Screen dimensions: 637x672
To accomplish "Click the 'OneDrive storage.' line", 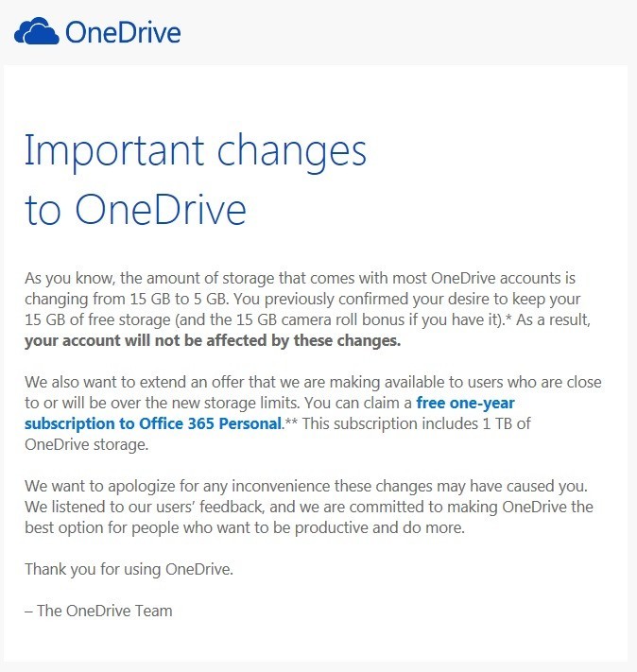I will 87,444.
